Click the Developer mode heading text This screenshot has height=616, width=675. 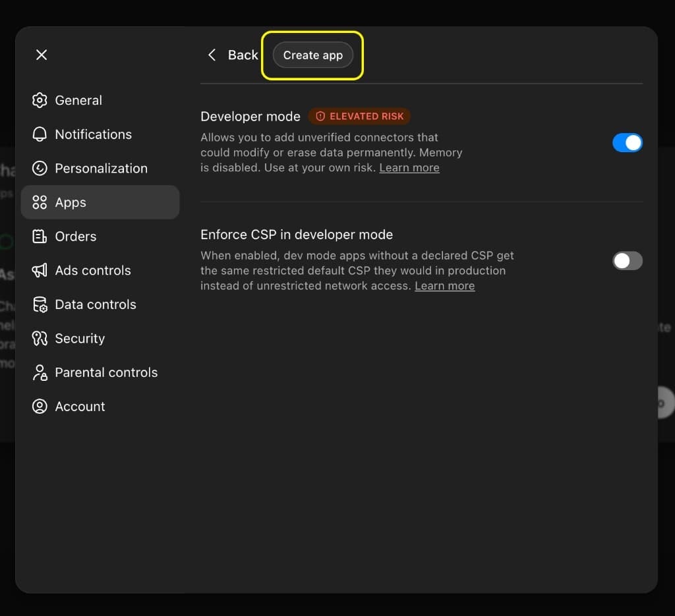(x=250, y=117)
